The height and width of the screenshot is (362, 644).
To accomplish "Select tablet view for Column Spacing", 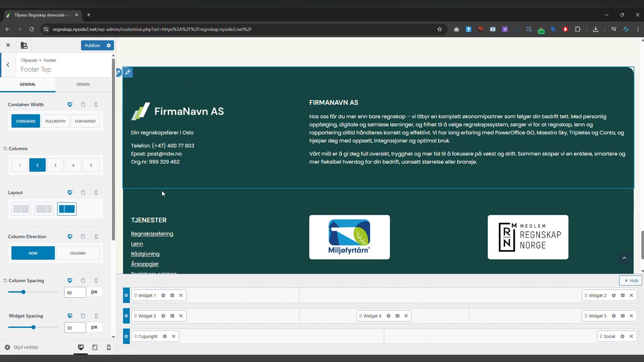I will [83, 280].
